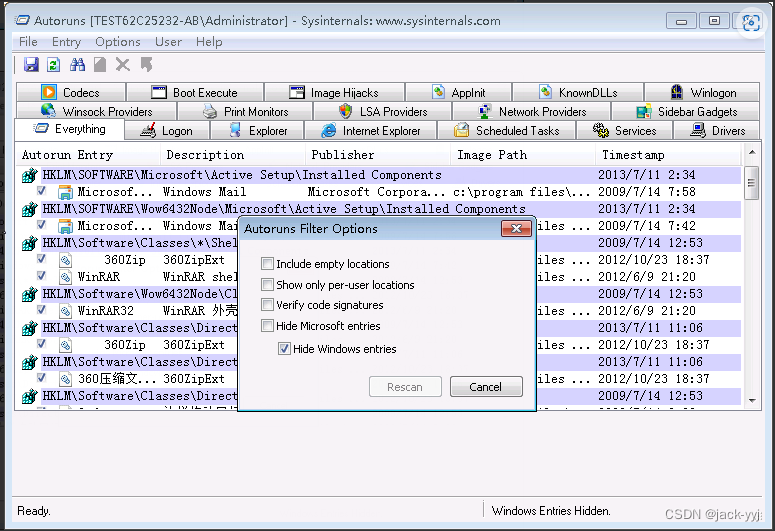
Task: Click the Autoruns title bar icon
Action: [x=23, y=20]
